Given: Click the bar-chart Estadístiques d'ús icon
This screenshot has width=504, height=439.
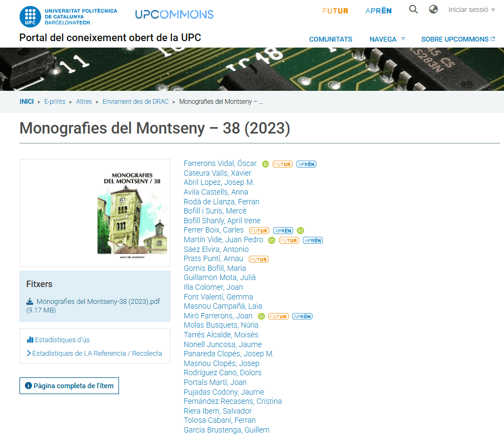Looking at the screenshot, I should pyautogui.click(x=30, y=340).
